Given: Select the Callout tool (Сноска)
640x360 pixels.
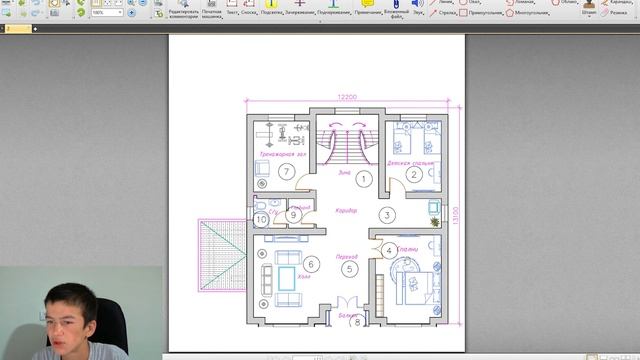Looking at the screenshot, I should point(249,8).
